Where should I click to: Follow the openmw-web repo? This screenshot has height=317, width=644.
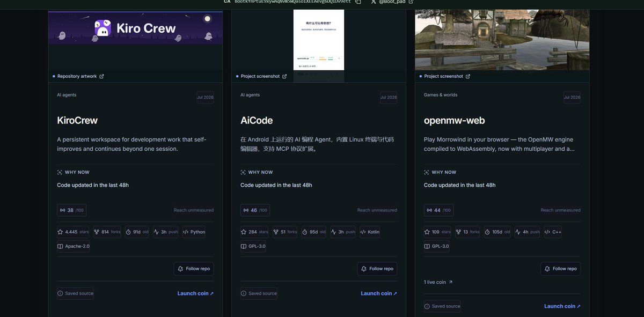pos(561,269)
